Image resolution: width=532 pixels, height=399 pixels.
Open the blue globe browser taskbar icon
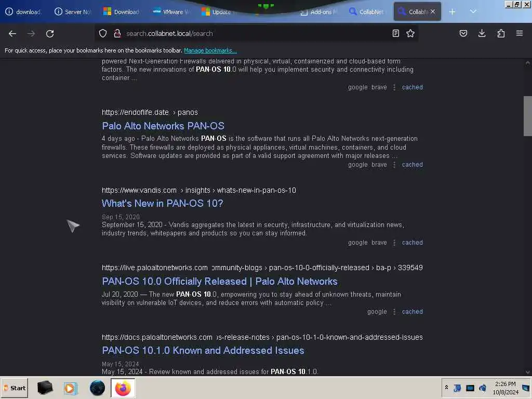tap(97, 388)
